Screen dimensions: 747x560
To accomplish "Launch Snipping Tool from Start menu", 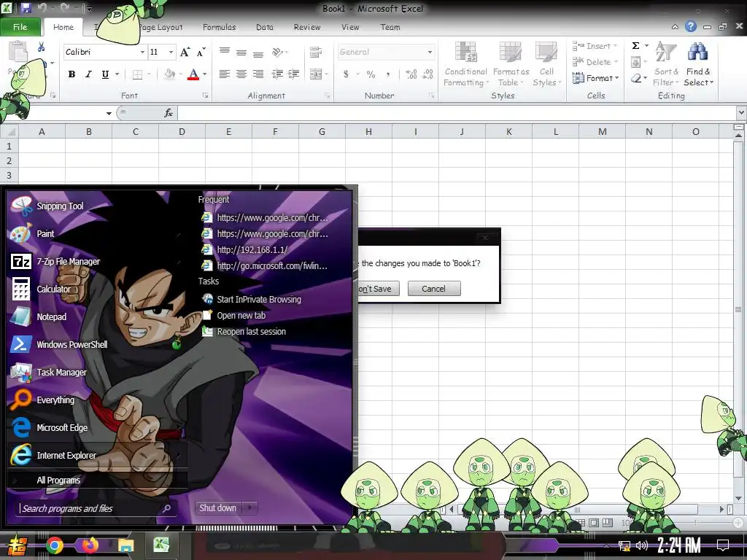I will 59,206.
